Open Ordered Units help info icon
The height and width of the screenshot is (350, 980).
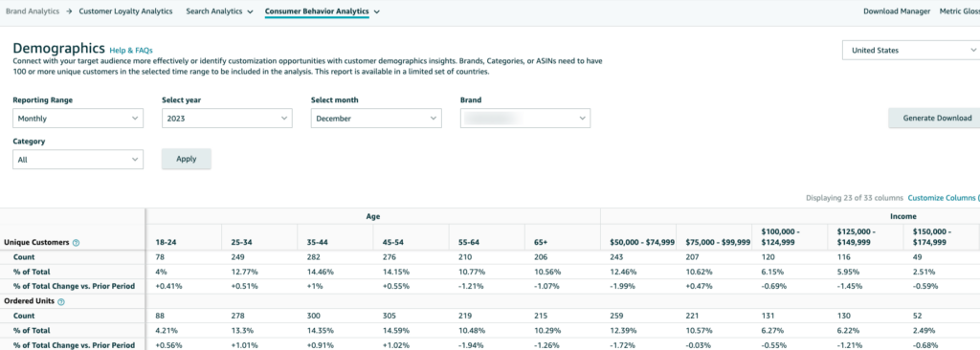(x=61, y=301)
